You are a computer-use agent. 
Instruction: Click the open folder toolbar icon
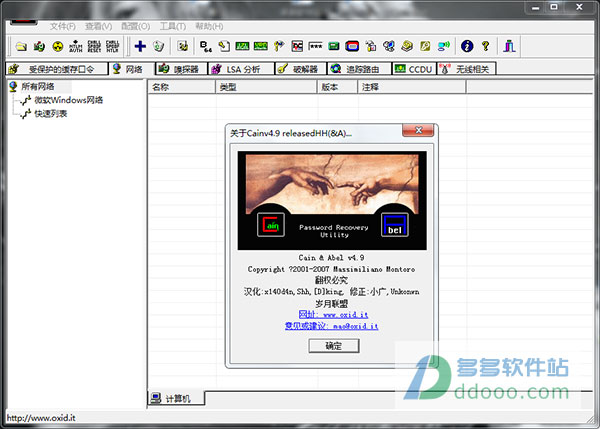coord(21,46)
